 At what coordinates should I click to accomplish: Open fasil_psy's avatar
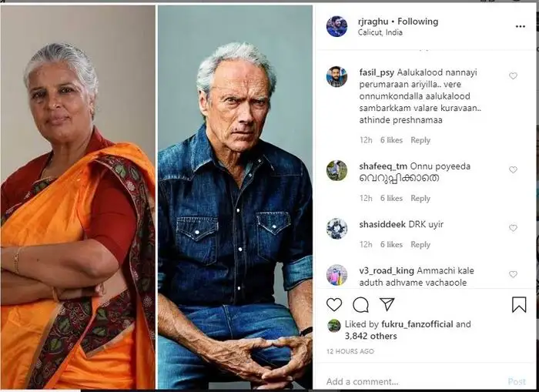point(336,77)
